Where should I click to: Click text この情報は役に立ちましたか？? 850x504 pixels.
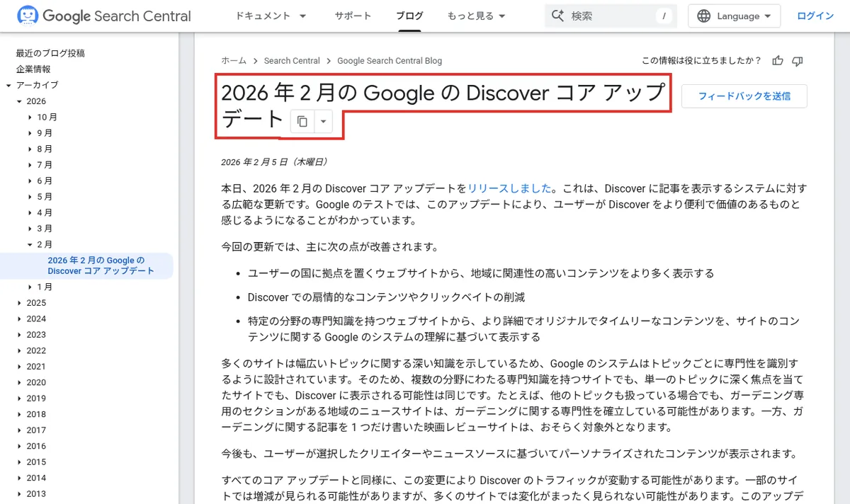click(701, 61)
